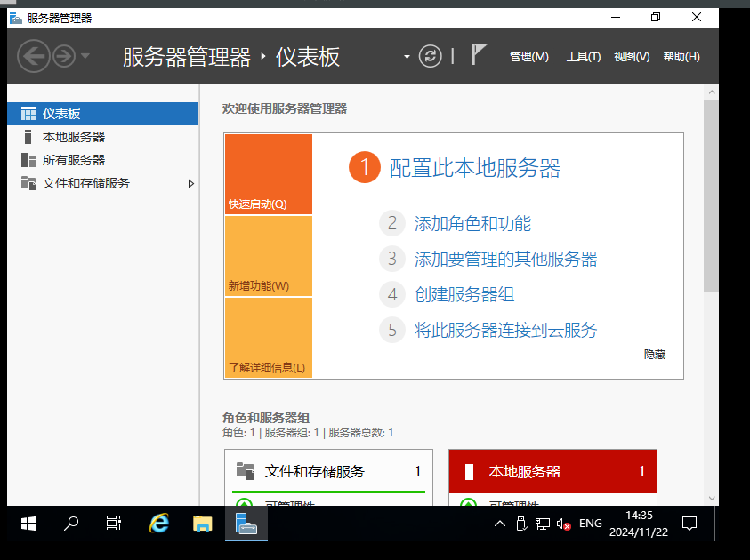The image size is (750, 560).
Task: Click 将此服务器连接到云服务 link
Action: point(505,331)
